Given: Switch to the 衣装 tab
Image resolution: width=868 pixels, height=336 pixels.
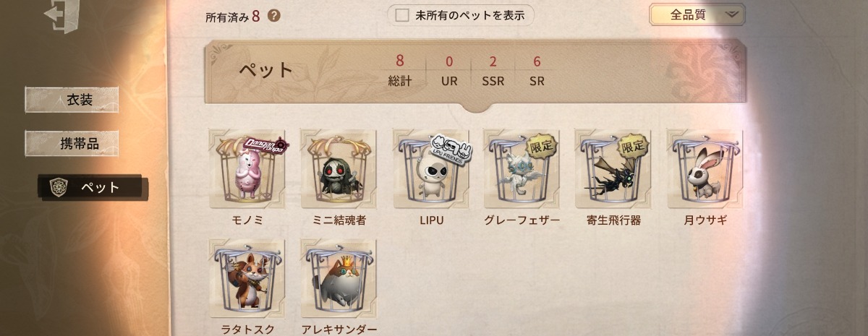Looking at the screenshot, I should (x=72, y=100).
